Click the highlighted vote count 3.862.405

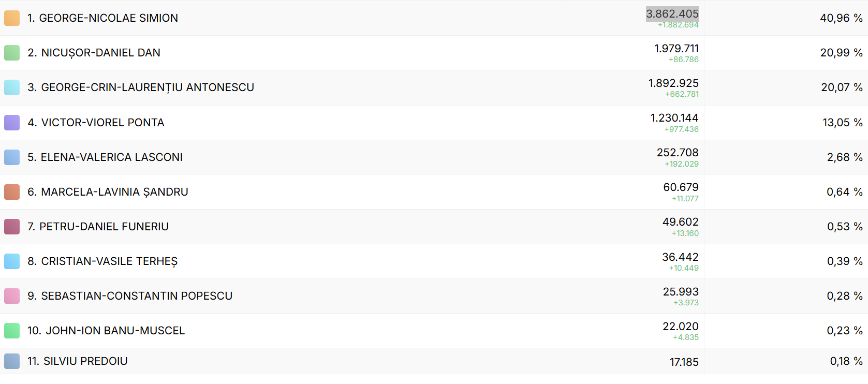672,14
